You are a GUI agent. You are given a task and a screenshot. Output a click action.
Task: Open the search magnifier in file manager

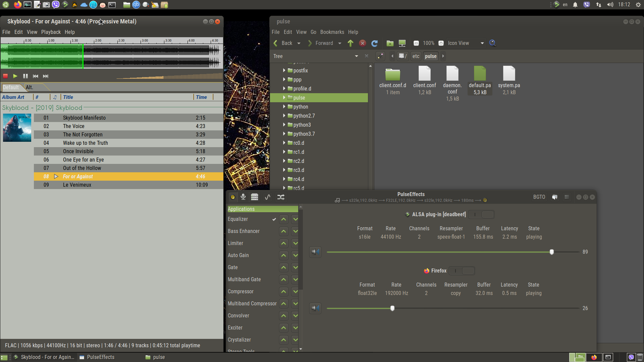click(492, 43)
